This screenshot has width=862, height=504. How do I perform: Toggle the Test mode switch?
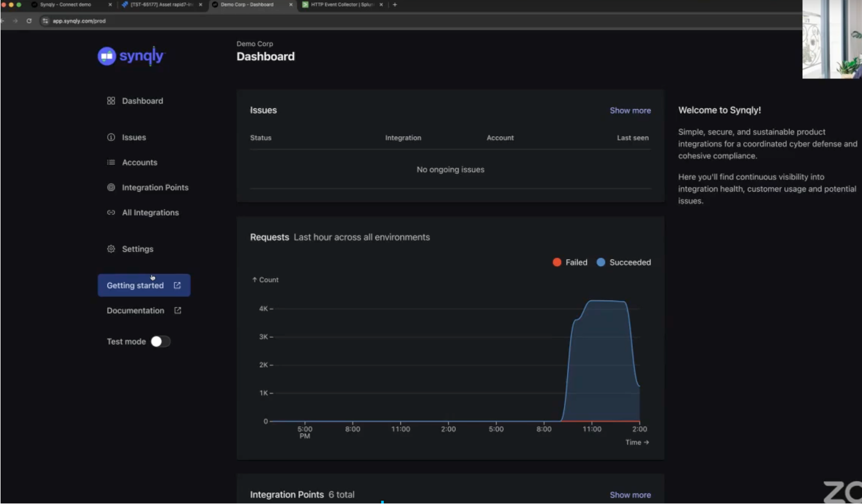tap(161, 341)
